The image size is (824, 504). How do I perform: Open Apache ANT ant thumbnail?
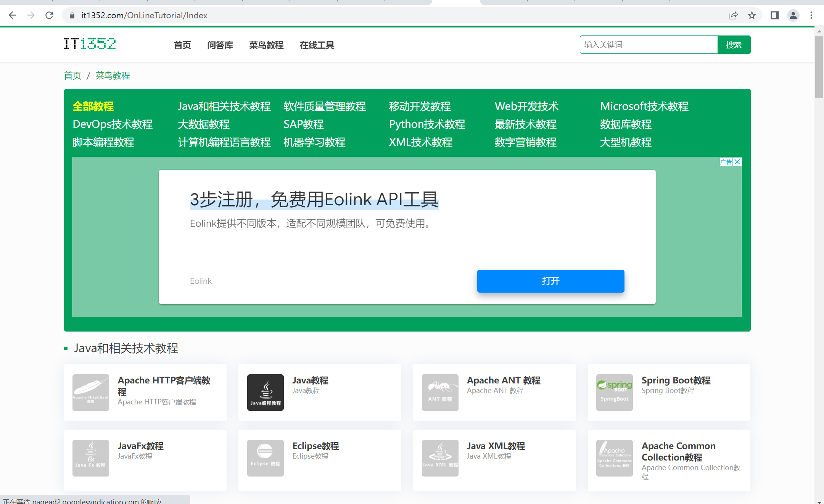click(440, 393)
